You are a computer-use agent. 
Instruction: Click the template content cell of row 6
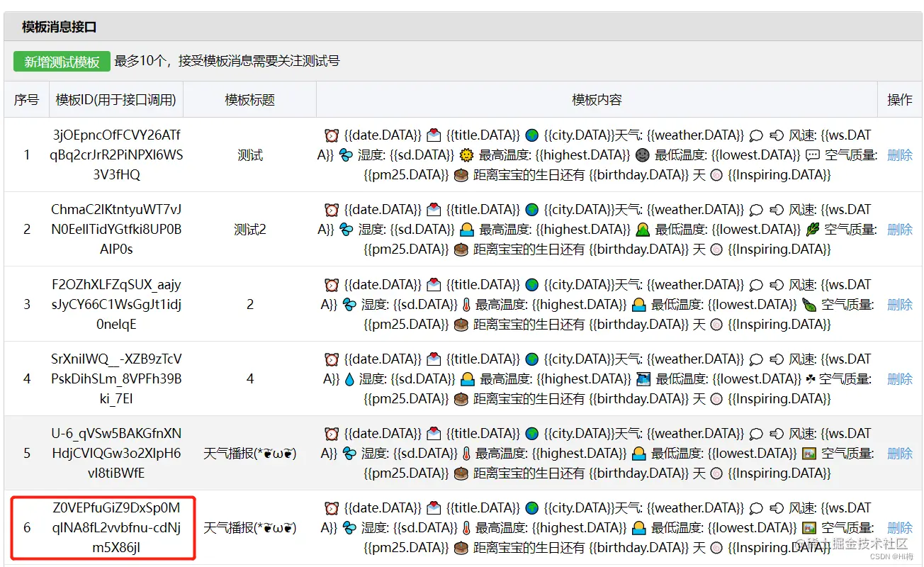coord(597,528)
